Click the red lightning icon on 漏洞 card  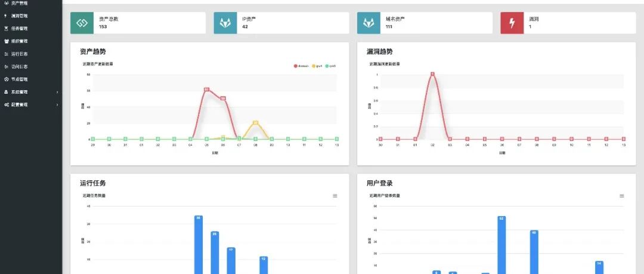tap(512, 23)
